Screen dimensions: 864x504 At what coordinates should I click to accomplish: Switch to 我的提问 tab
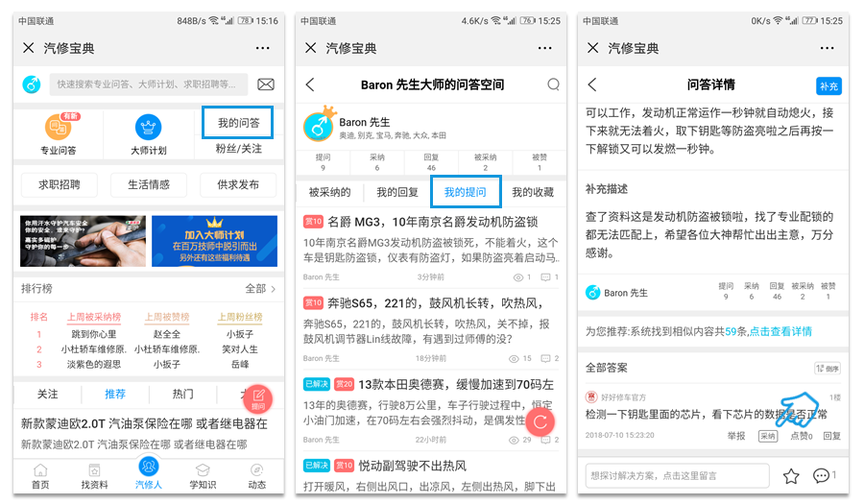(466, 192)
